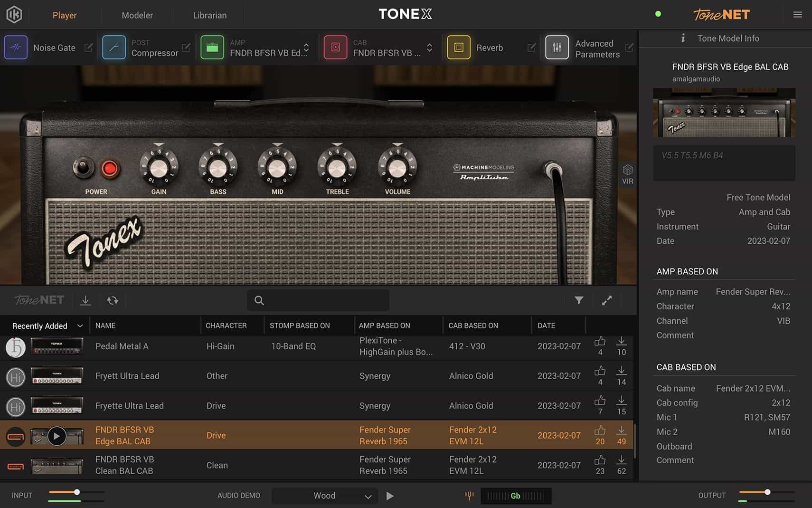Screen dimensions: 812x508
Task: Download the FNDR BFSR VB Clean tone
Action: pyautogui.click(x=621, y=460)
